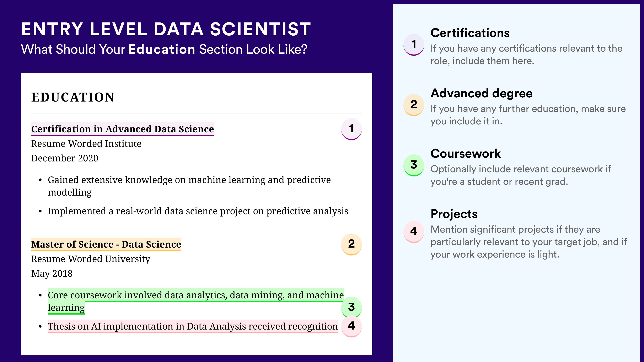The width and height of the screenshot is (644, 362).
Task: Click the green highlighted core coursework bullet text
Action: pos(196,301)
